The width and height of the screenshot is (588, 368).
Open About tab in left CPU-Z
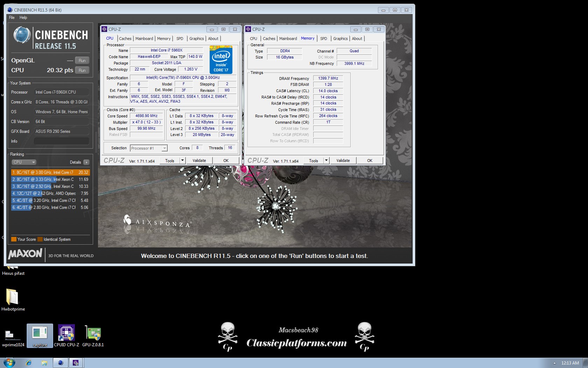point(213,39)
